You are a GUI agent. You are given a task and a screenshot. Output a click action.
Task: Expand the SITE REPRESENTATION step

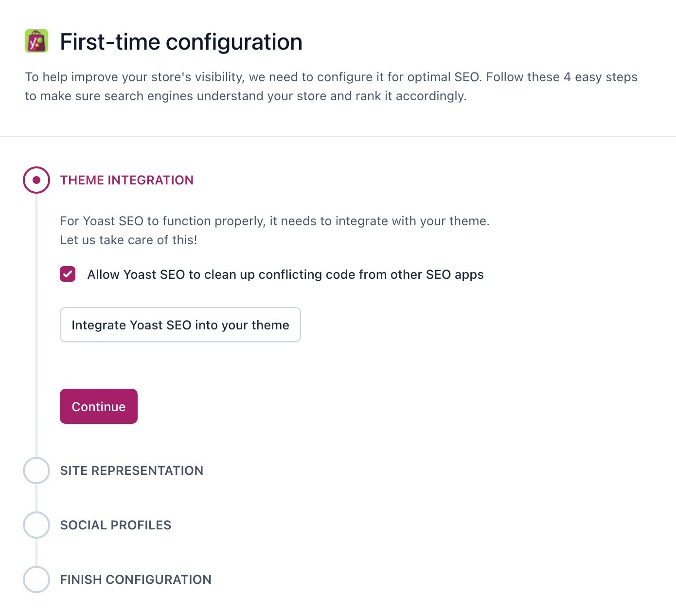coord(131,471)
